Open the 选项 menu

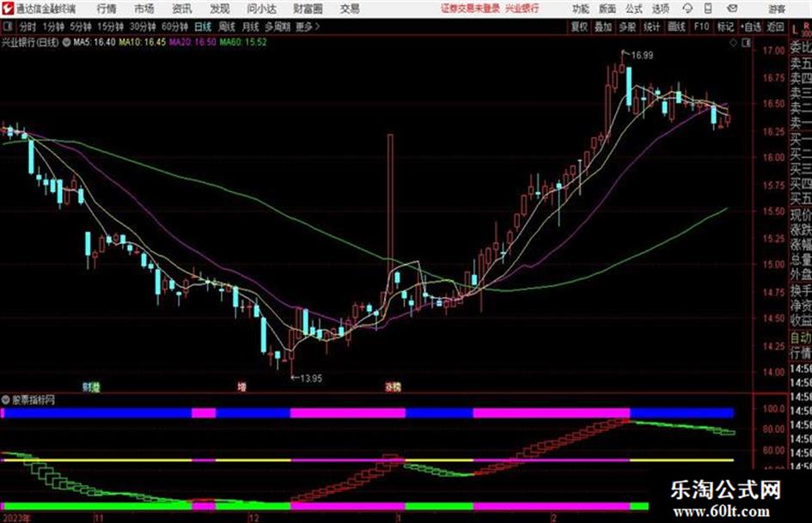(661, 9)
